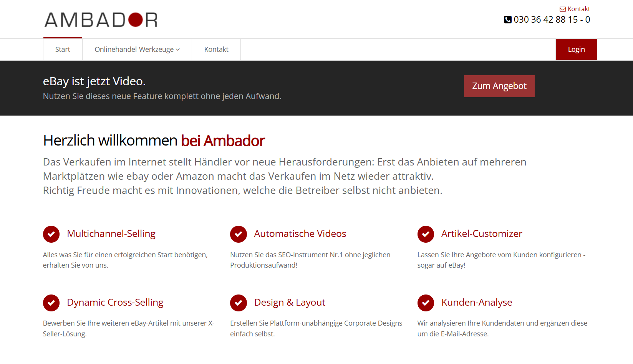Call phone number 030 36 42 88 15 - 0

coord(552,20)
